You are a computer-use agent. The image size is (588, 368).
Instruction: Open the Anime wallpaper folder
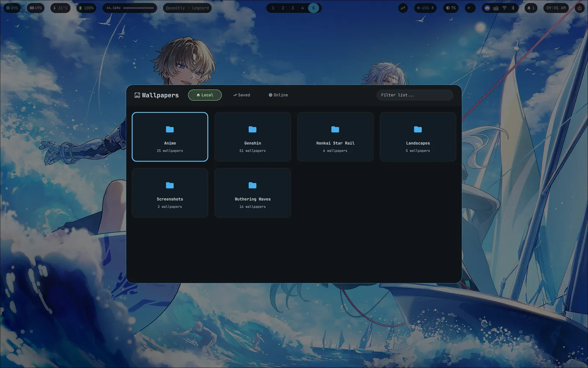pyautogui.click(x=170, y=137)
